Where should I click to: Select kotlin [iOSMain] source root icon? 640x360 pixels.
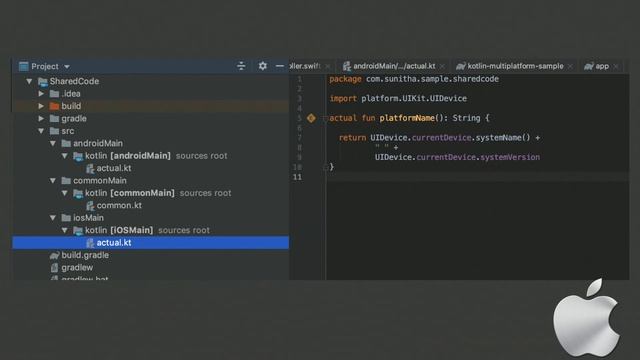coord(78,231)
